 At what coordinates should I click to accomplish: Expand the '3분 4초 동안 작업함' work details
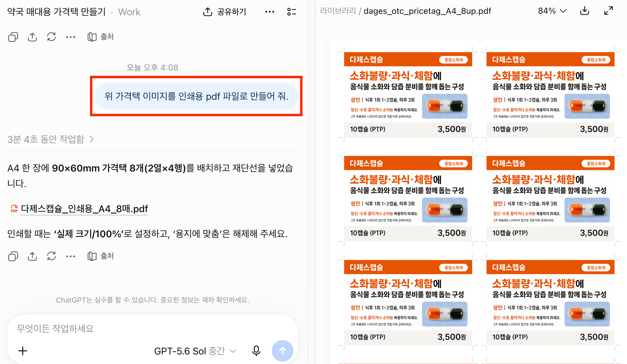pos(50,139)
